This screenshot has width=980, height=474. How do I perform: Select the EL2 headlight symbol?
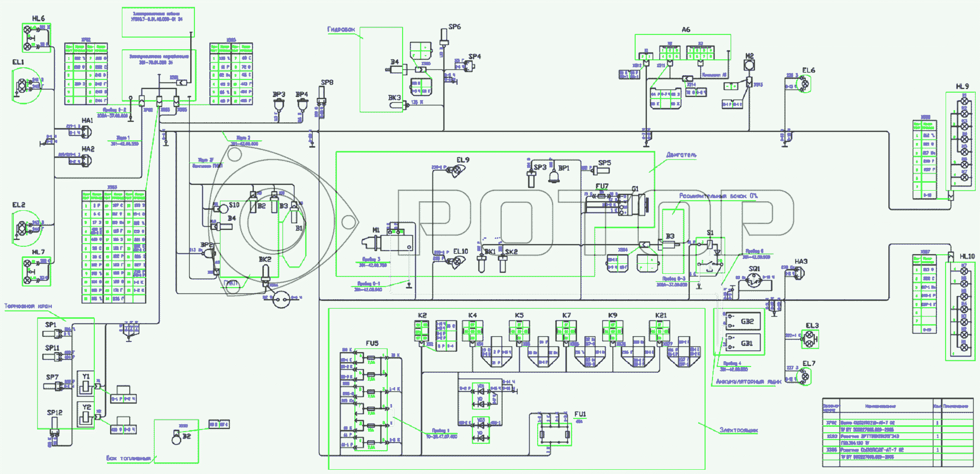[x=26, y=228]
